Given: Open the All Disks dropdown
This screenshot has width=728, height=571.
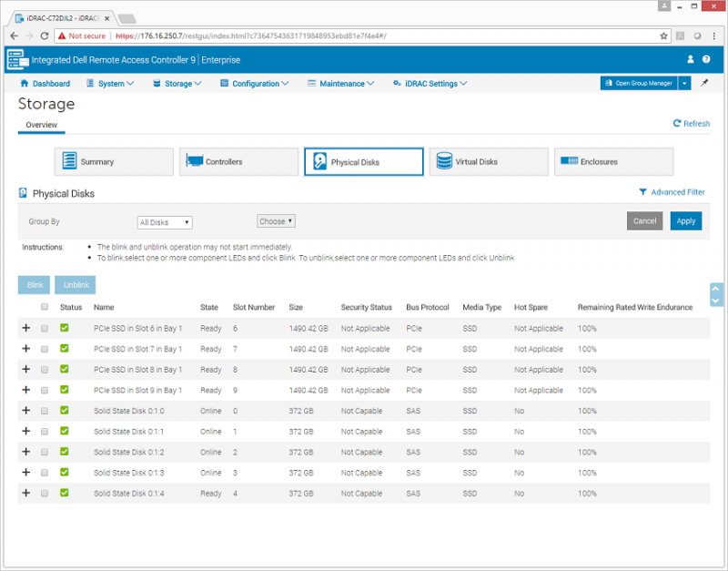Looking at the screenshot, I should point(165,222).
